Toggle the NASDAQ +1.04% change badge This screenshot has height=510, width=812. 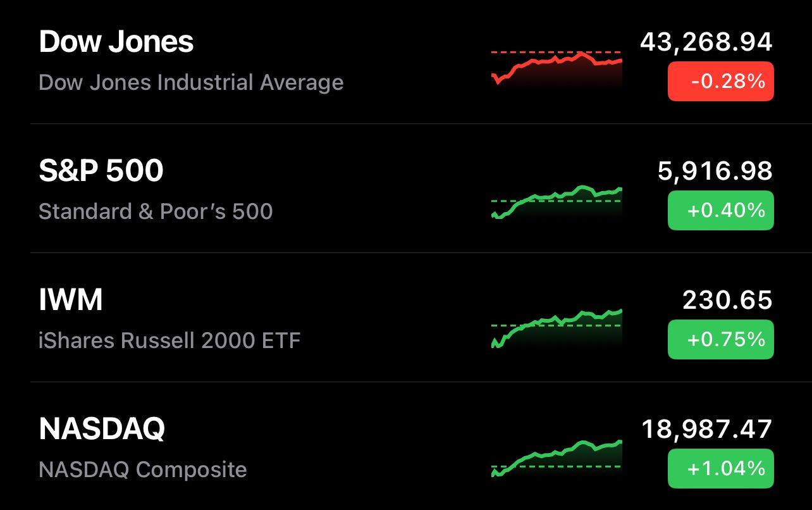point(721,468)
